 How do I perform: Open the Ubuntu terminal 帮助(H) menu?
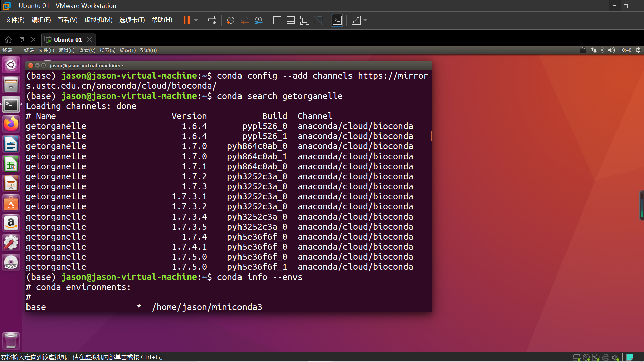[148, 50]
